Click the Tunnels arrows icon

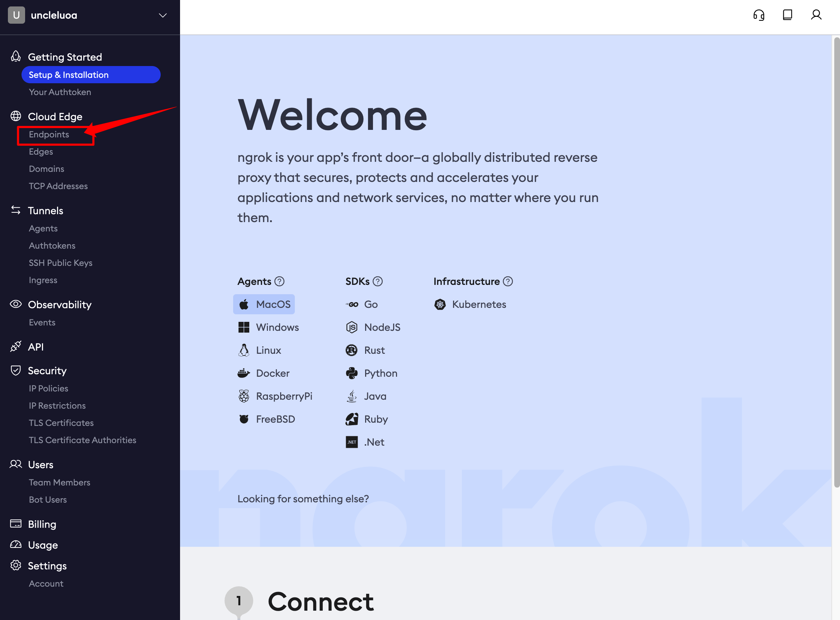[x=16, y=210]
